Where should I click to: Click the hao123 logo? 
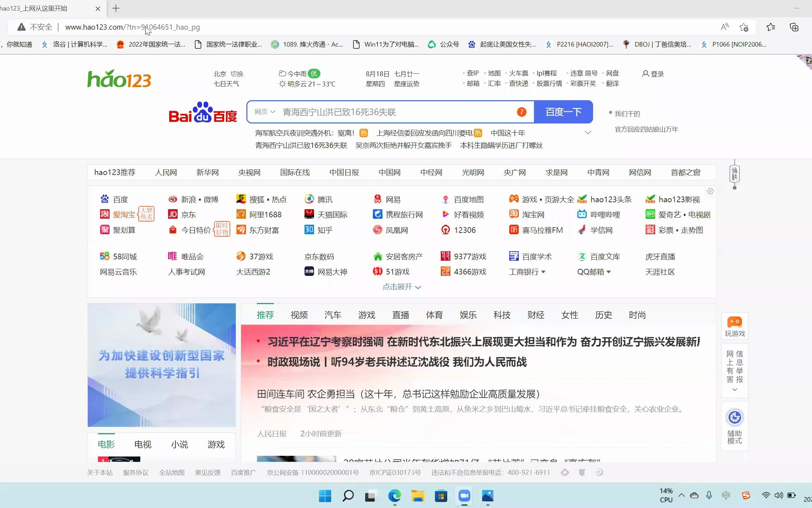coord(119,79)
